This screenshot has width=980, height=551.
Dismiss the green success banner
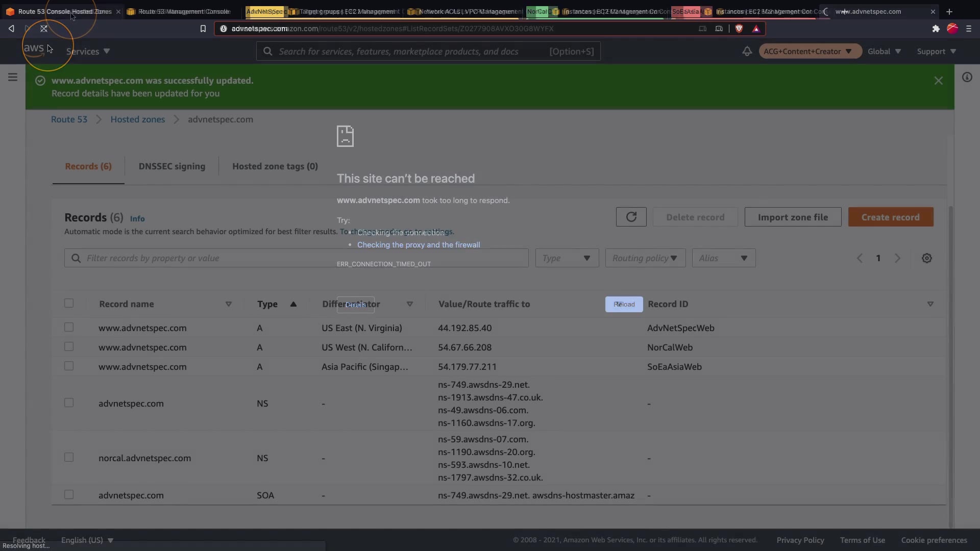click(x=938, y=81)
